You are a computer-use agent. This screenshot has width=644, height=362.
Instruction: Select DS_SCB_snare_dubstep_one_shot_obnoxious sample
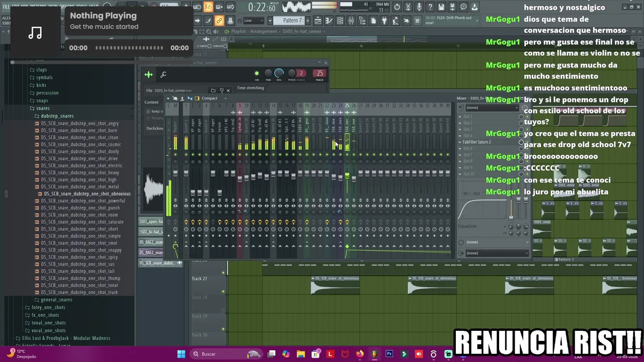[x=87, y=194]
